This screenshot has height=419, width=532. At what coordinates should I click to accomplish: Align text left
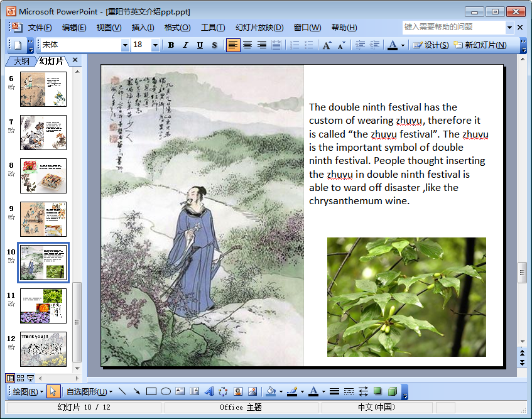[x=233, y=45]
